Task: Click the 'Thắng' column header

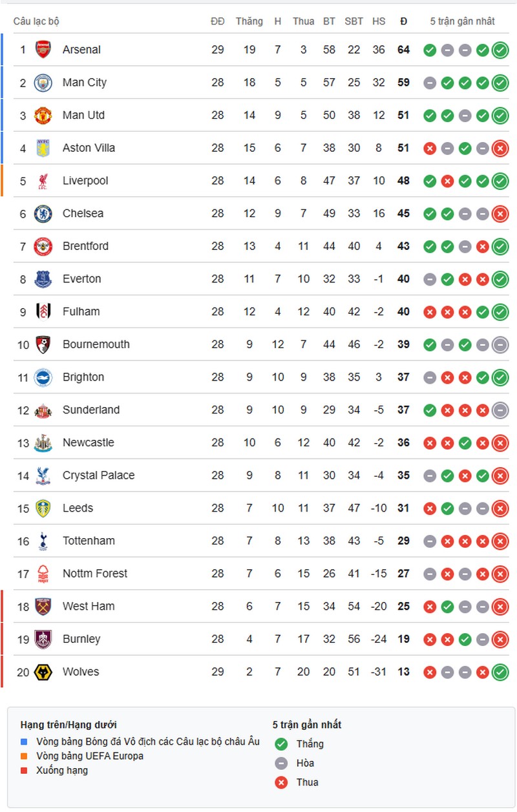Action: tap(249, 21)
